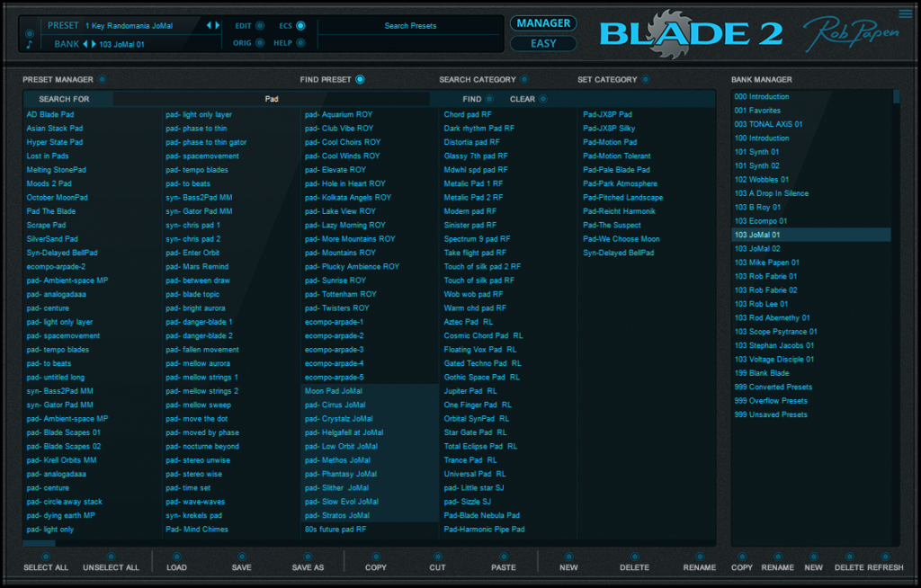This screenshot has width=921, height=588.
Task: Click the EASY button
Action: (x=543, y=43)
